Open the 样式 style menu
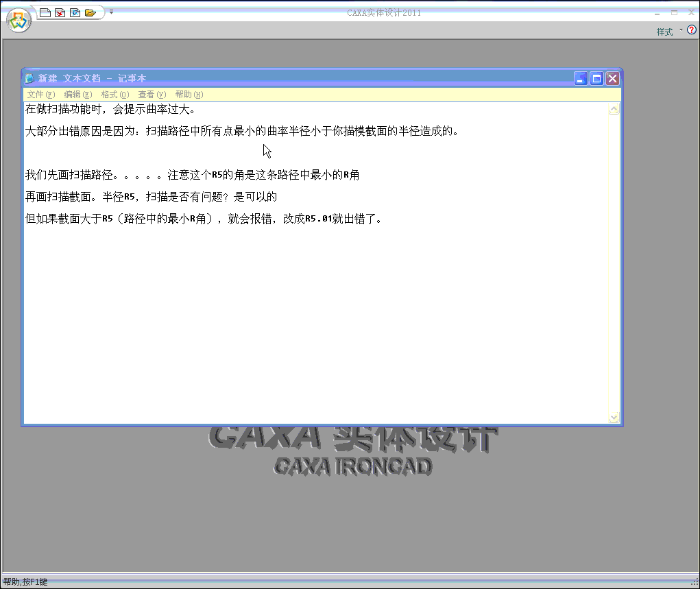 [664, 32]
